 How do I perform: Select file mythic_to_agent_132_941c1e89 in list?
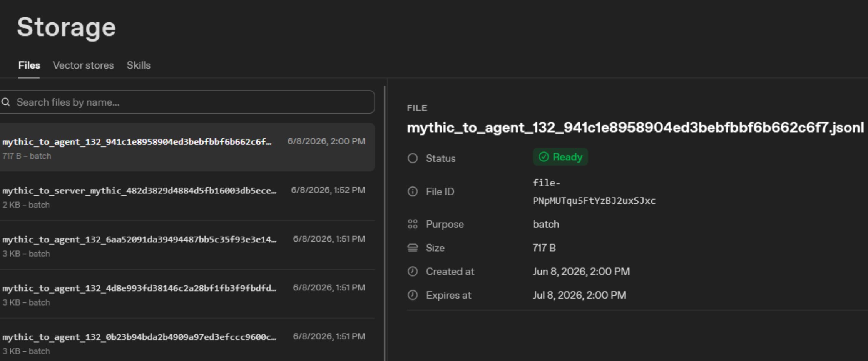click(187, 147)
